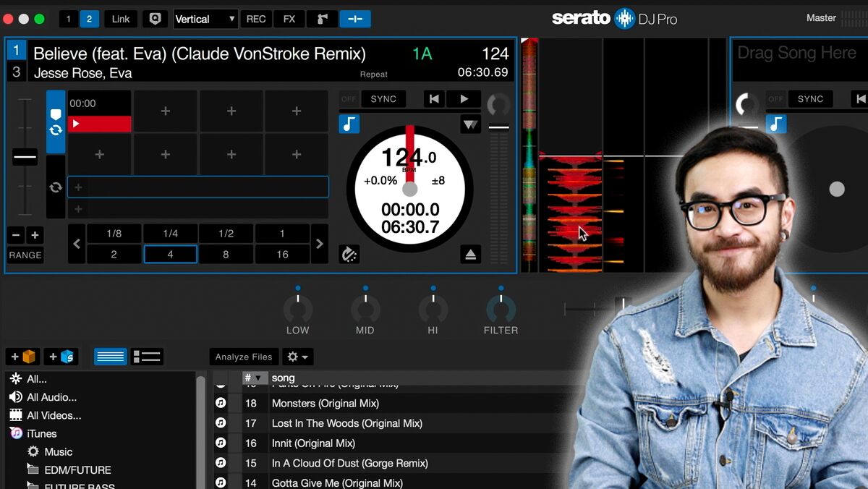Trigger the red cue point at 00:00

click(x=100, y=124)
